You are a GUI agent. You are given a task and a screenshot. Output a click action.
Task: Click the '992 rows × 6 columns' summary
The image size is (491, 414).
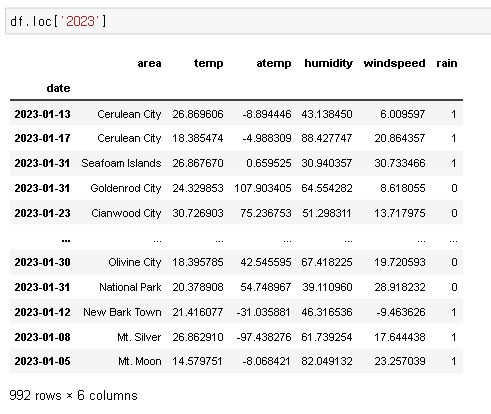[x=73, y=396]
